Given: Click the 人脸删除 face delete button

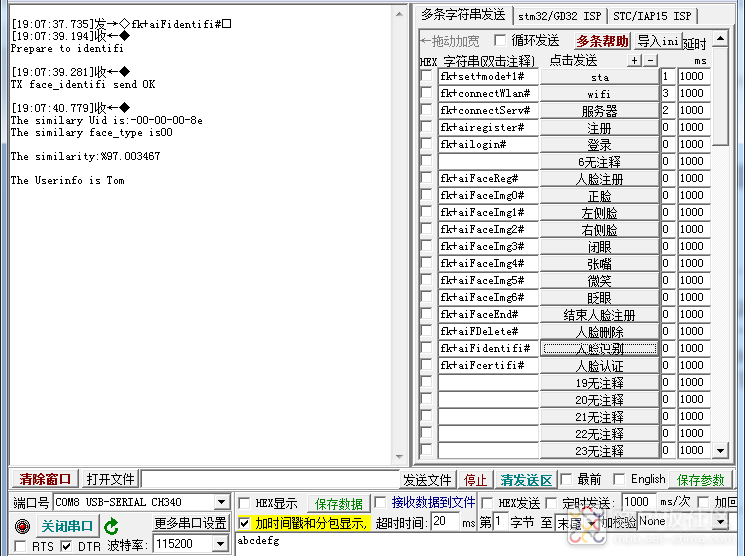Looking at the screenshot, I should [x=599, y=332].
